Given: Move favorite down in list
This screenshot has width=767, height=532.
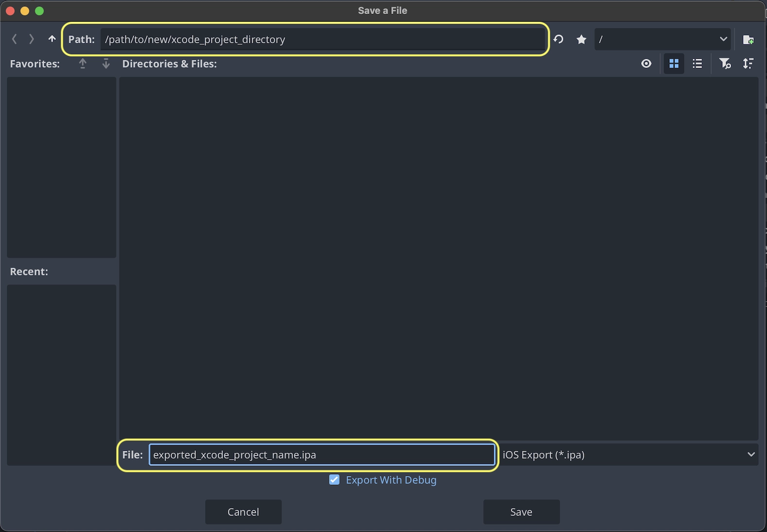Looking at the screenshot, I should [x=106, y=64].
